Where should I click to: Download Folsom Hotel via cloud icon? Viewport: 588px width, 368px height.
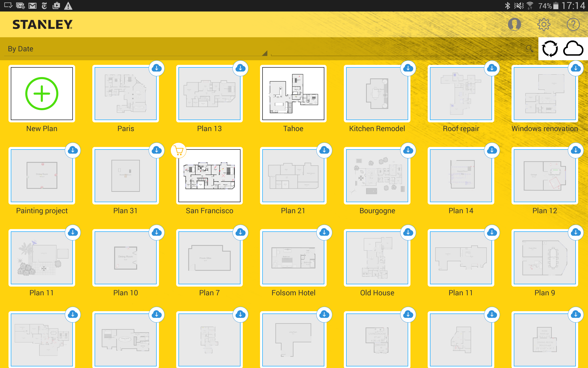324,233
